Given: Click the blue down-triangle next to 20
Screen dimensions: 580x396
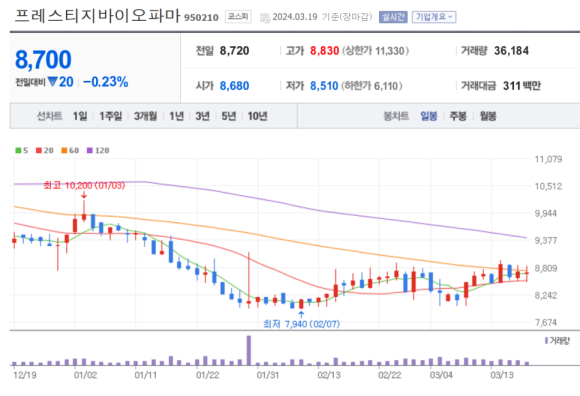Looking at the screenshot, I should (x=53, y=82).
